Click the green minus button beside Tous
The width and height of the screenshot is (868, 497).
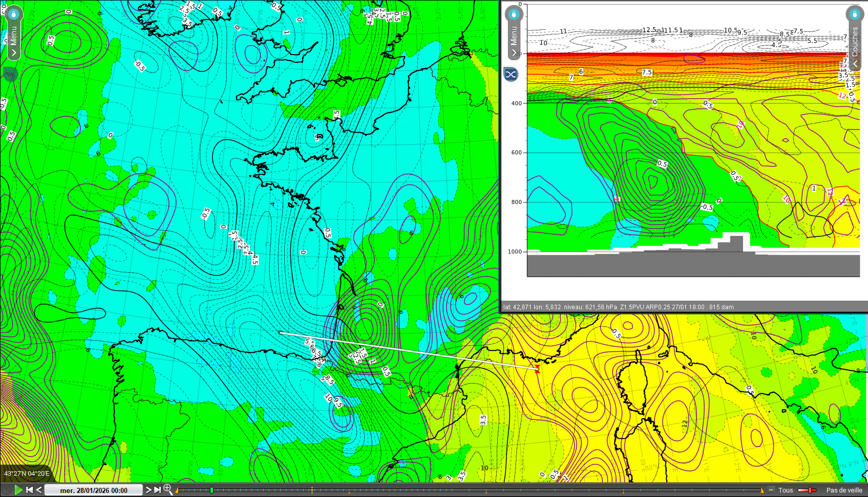pos(771,490)
